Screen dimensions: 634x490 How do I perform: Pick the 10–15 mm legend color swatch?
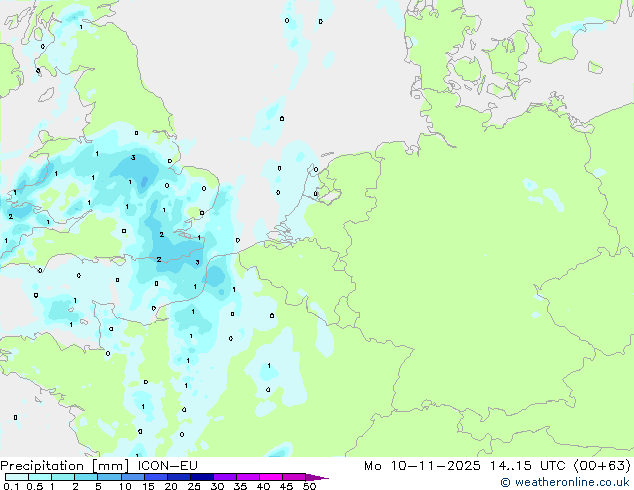(132, 477)
